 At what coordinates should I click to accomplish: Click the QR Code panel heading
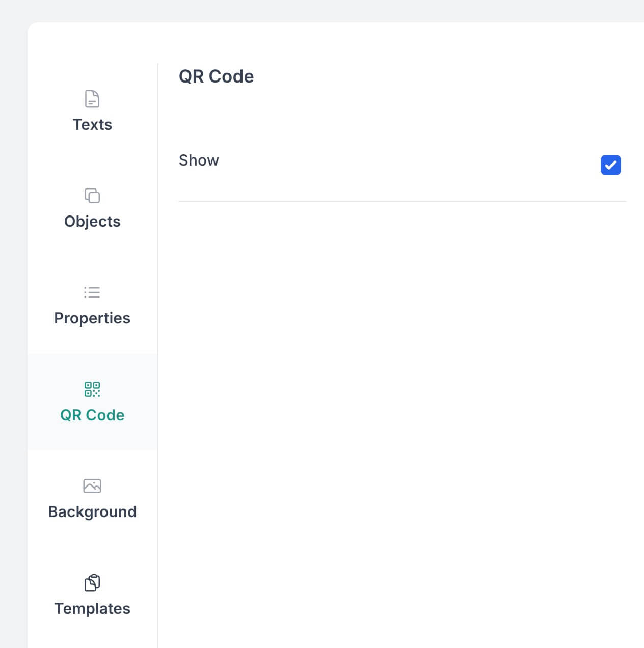pyautogui.click(x=216, y=76)
